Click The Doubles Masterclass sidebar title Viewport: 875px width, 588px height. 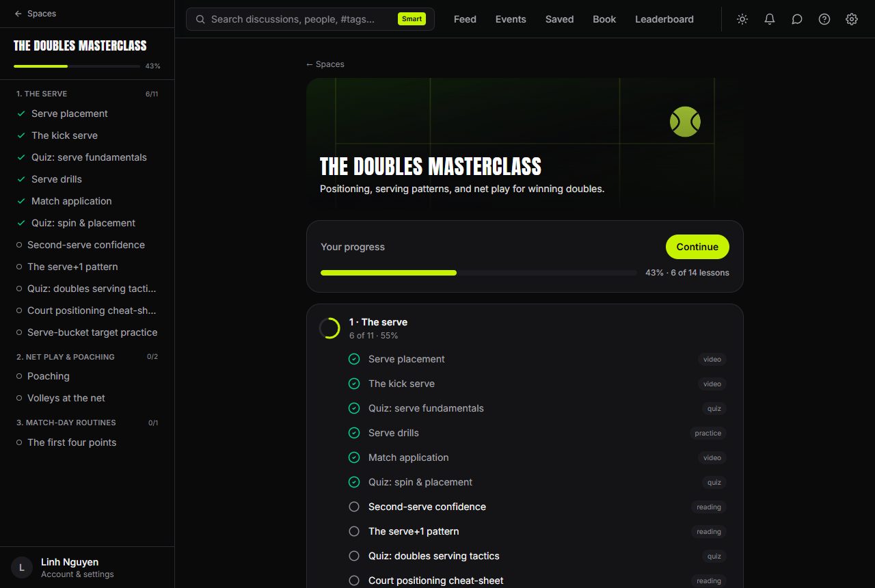[80, 46]
